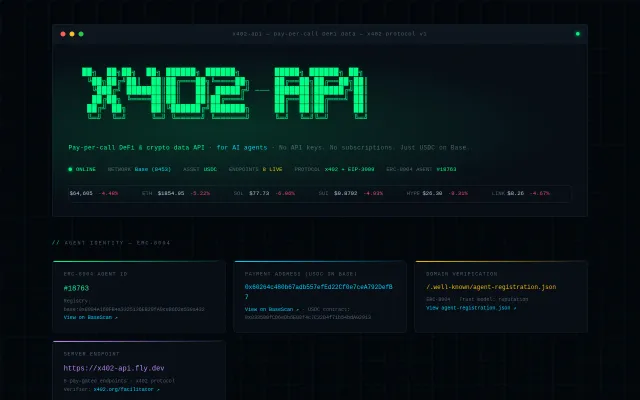Viewport: 640px width, 400px height.
Task: Click the SOL $77.73 ticker price
Action: (259, 193)
